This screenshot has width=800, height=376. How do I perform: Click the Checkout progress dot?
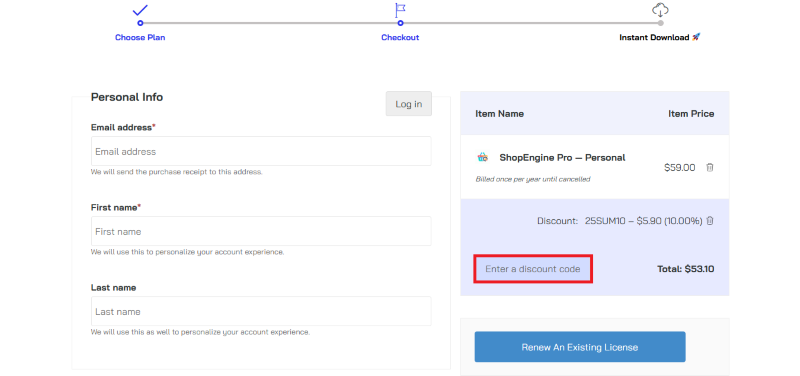pyautogui.click(x=401, y=23)
